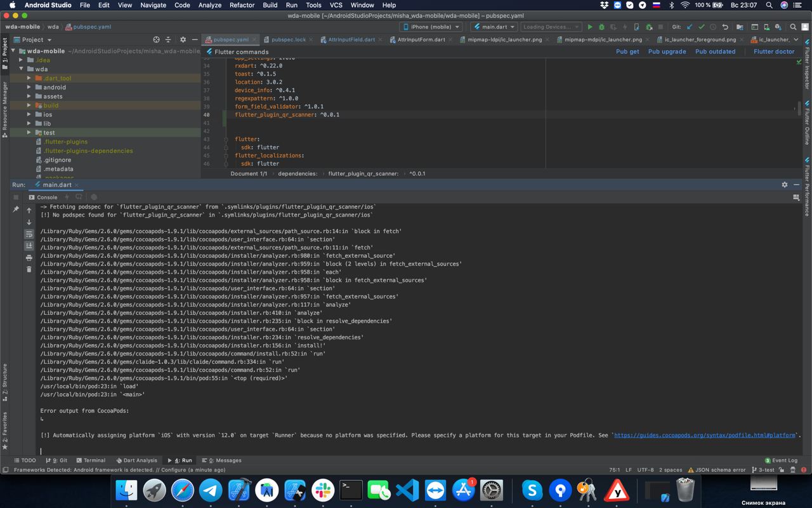Close the main.dart Run tab
This screenshot has height=508, width=812.
point(77,185)
